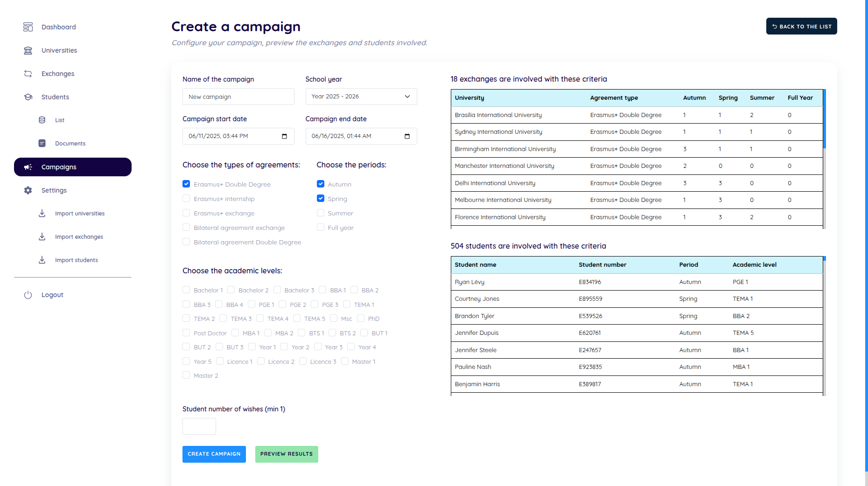Click student number E620761
Viewport: 868px width, 486px height.
(x=590, y=333)
